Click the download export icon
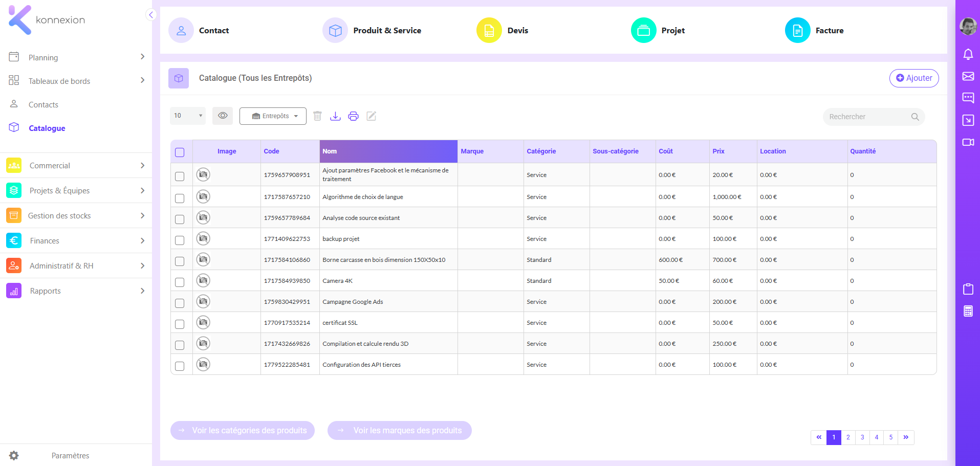 [x=335, y=116]
